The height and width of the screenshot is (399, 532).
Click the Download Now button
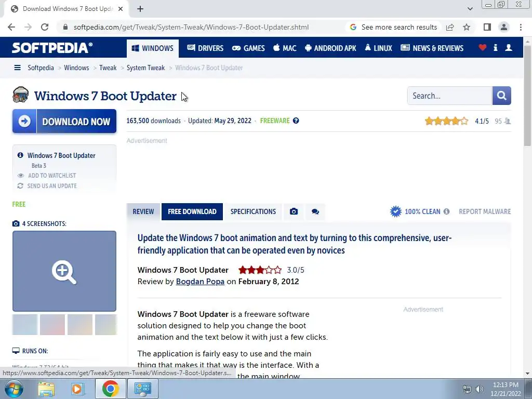pos(64,121)
